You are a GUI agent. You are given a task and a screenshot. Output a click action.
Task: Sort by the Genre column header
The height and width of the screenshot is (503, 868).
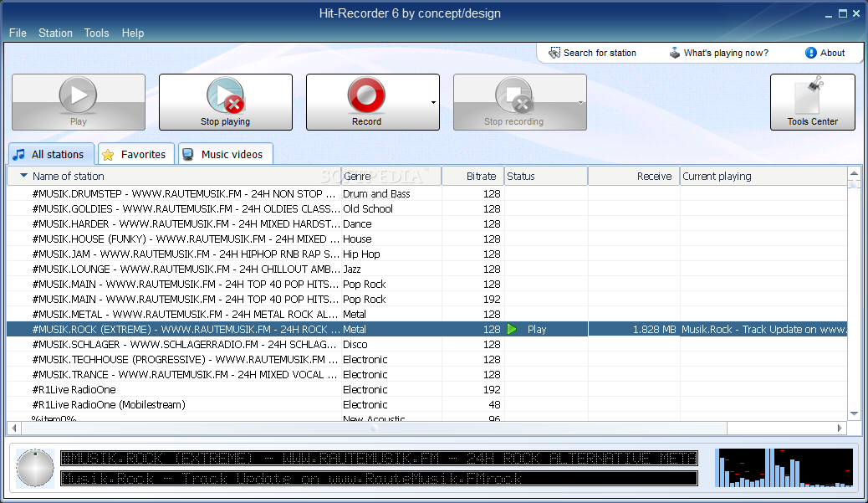click(x=391, y=176)
